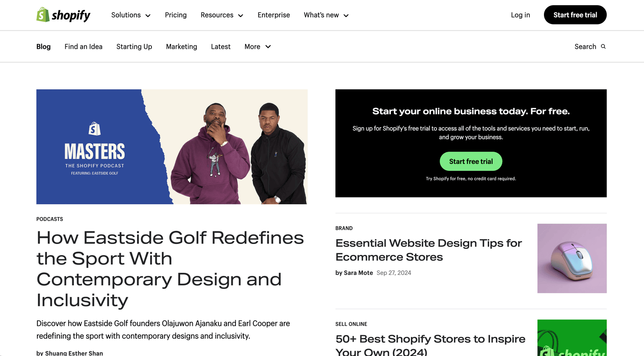The height and width of the screenshot is (356, 644).
Task: Click 'Try Shopify for free' fine print
Action: coord(471,179)
